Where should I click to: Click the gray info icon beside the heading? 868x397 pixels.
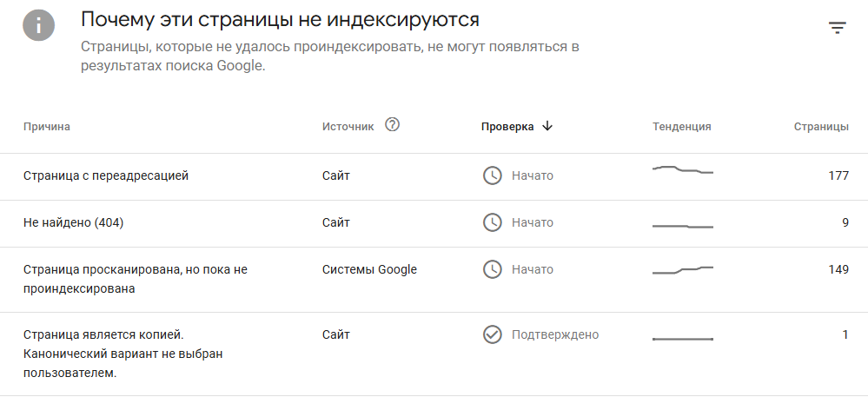(x=39, y=25)
